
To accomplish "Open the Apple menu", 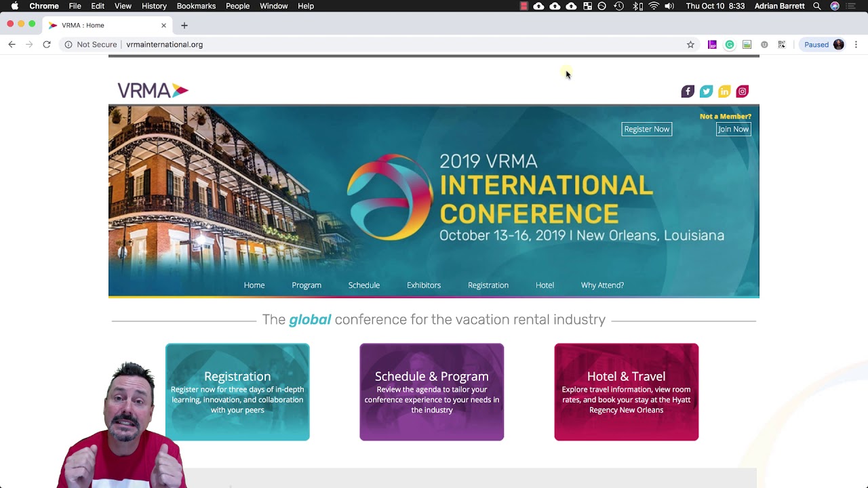I will pyautogui.click(x=14, y=6).
